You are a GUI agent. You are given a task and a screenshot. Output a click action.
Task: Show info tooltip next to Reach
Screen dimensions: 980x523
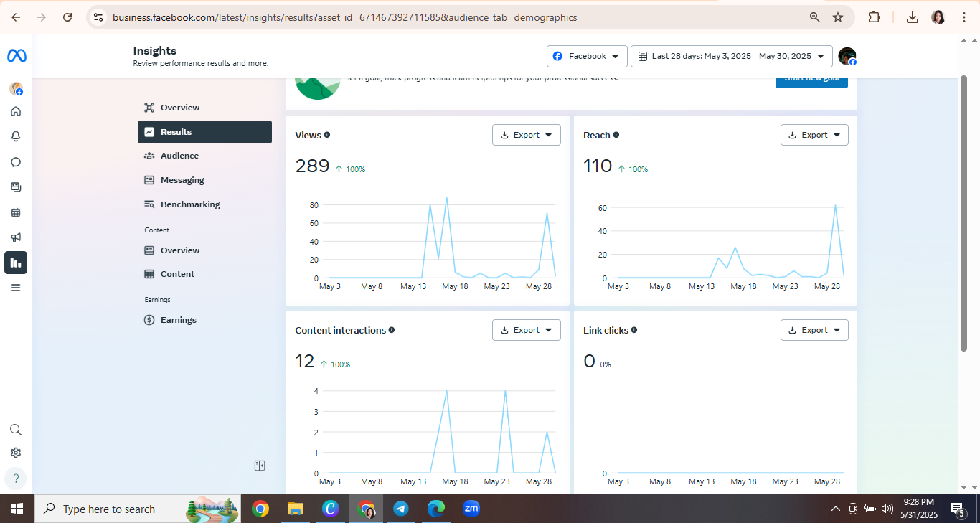pos(616,135)
